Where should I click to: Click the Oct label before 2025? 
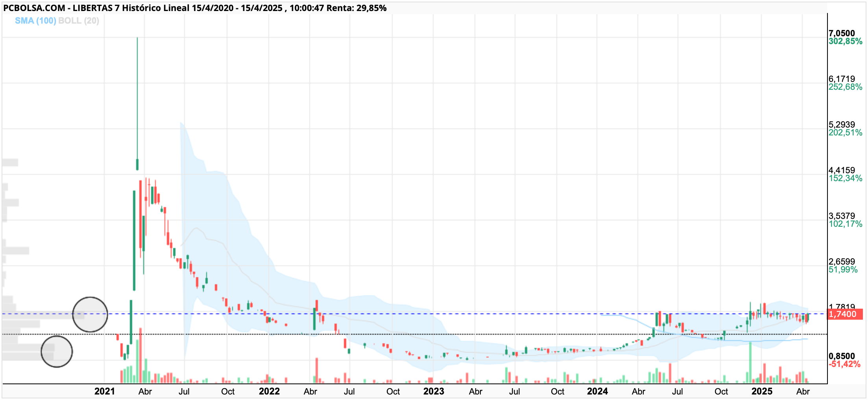pyautogui.click(x=721, y=392)
